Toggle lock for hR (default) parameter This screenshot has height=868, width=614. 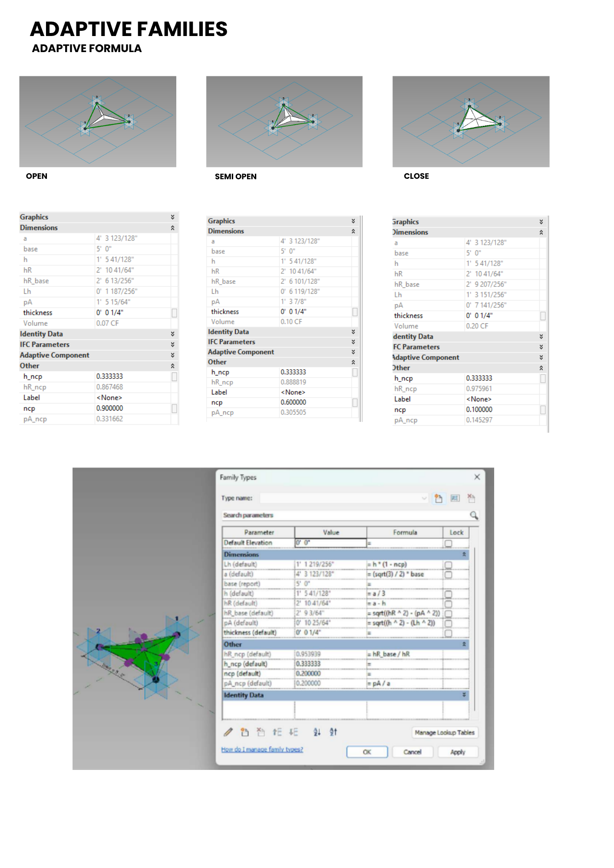(x=449, y=604)
